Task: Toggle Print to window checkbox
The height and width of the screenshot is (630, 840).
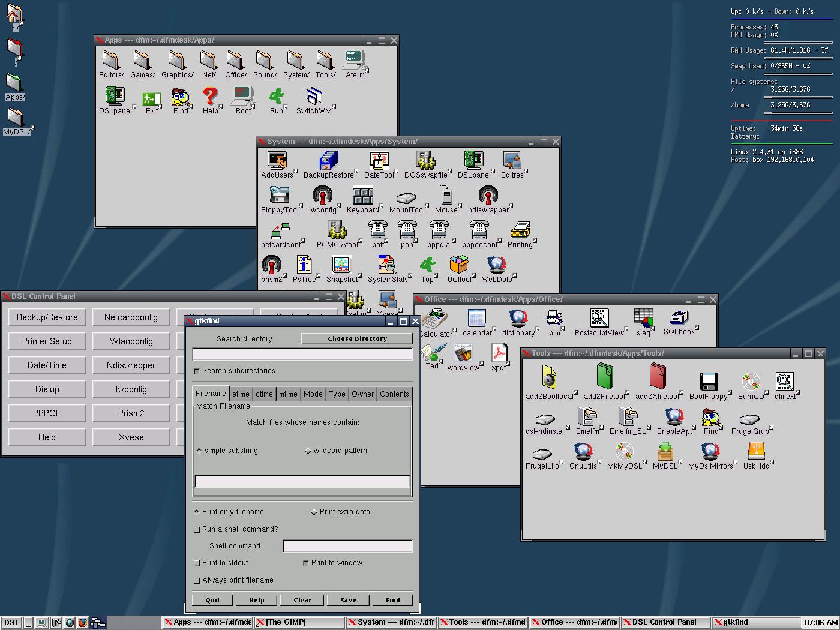Action: (306, 563)
